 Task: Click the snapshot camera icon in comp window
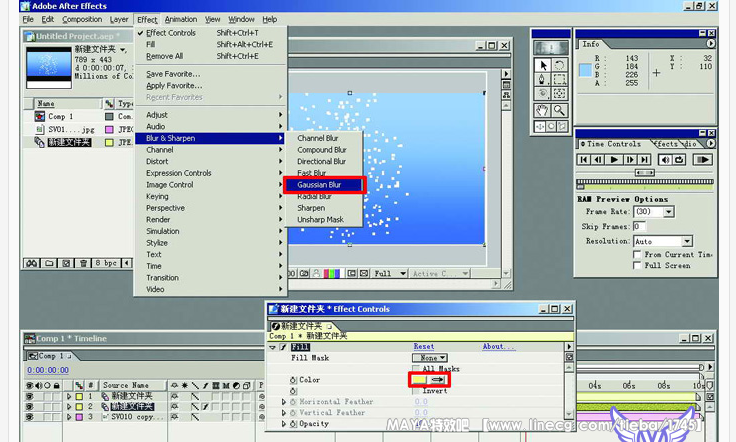(305, 273)
